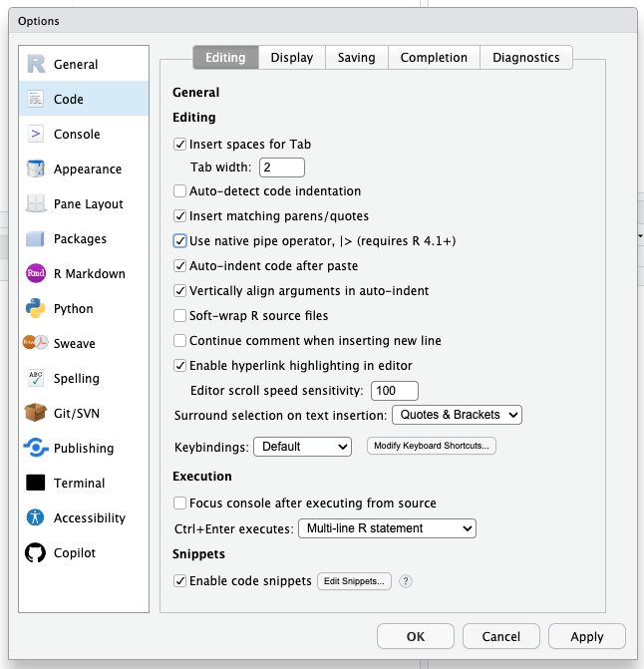Open Spelling ABC checkmark icon
The image size is (644, 669).
[x=36, y=378]
